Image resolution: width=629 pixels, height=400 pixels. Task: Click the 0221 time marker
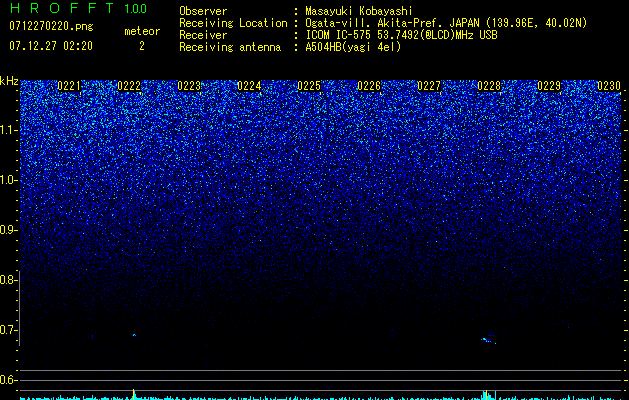click(69, 86)
